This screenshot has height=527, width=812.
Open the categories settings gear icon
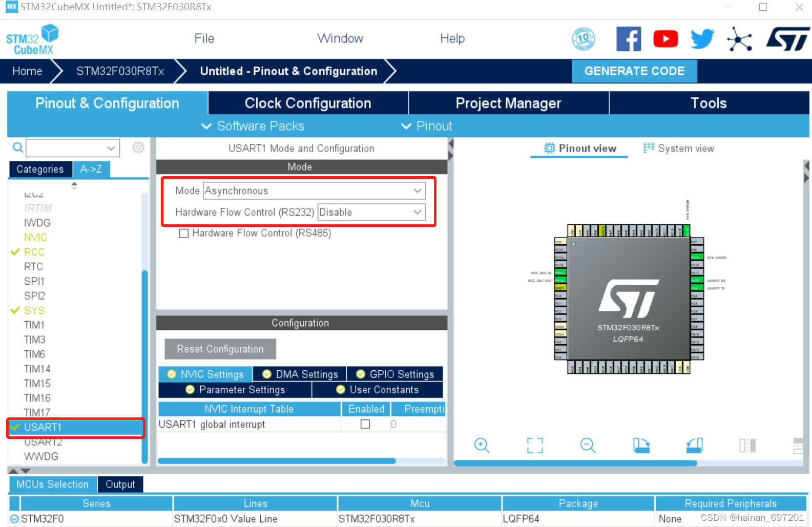click(x=138, y=147)
